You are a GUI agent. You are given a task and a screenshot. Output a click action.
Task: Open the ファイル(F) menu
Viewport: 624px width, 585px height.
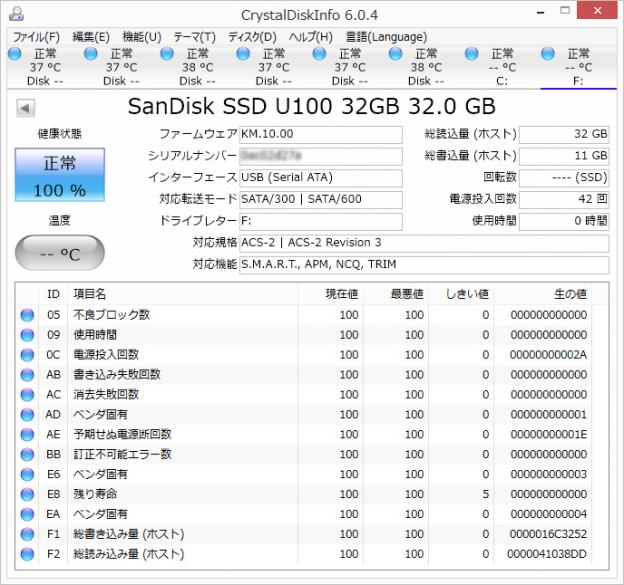click(x=36, y=37)
